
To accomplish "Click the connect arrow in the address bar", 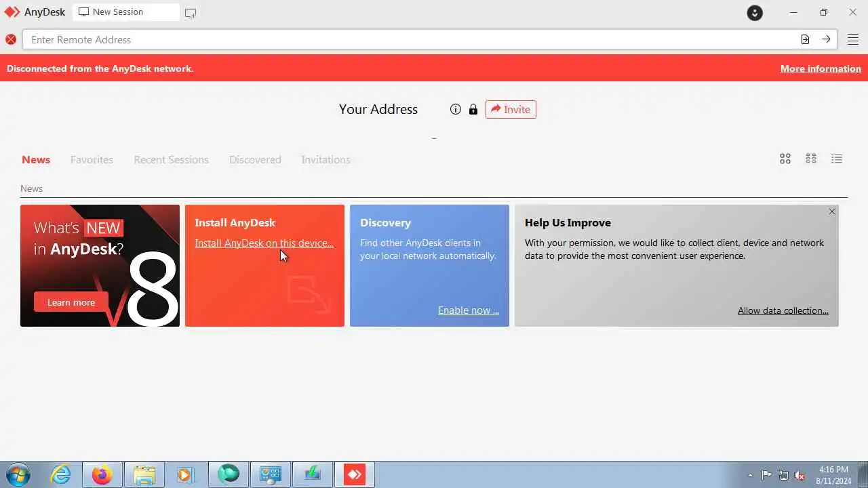I will click(x=826, y=39).
